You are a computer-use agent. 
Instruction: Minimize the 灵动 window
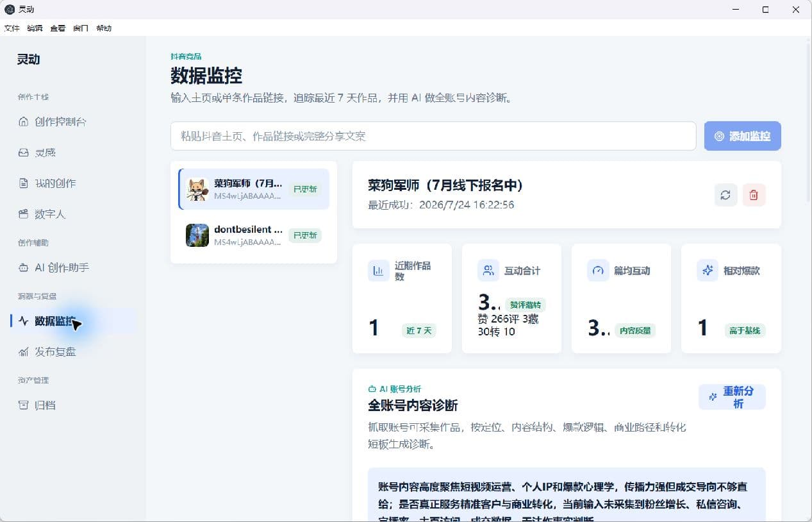[736, 10]
